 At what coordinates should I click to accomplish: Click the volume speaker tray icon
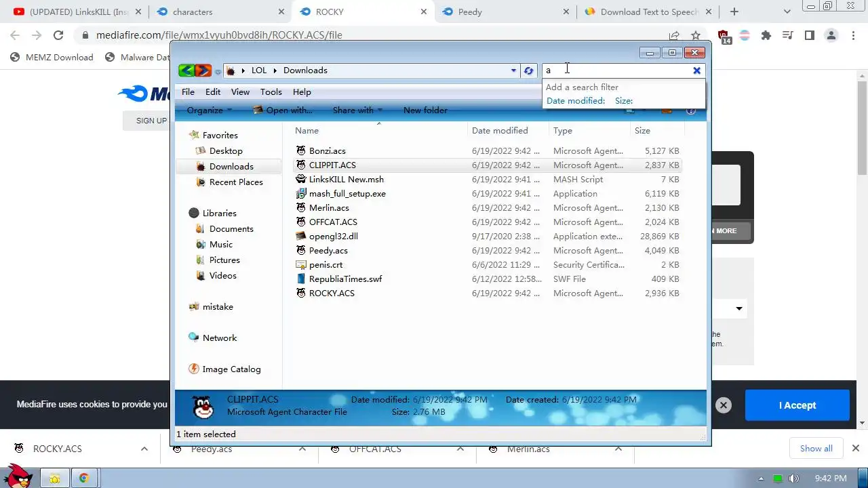tap(794, 479)
